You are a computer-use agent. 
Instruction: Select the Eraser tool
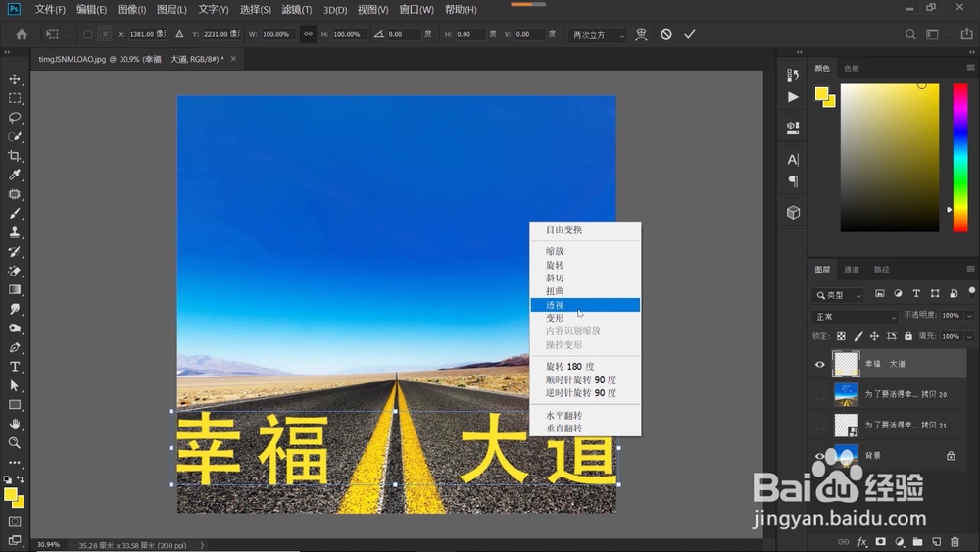[15, 271]
